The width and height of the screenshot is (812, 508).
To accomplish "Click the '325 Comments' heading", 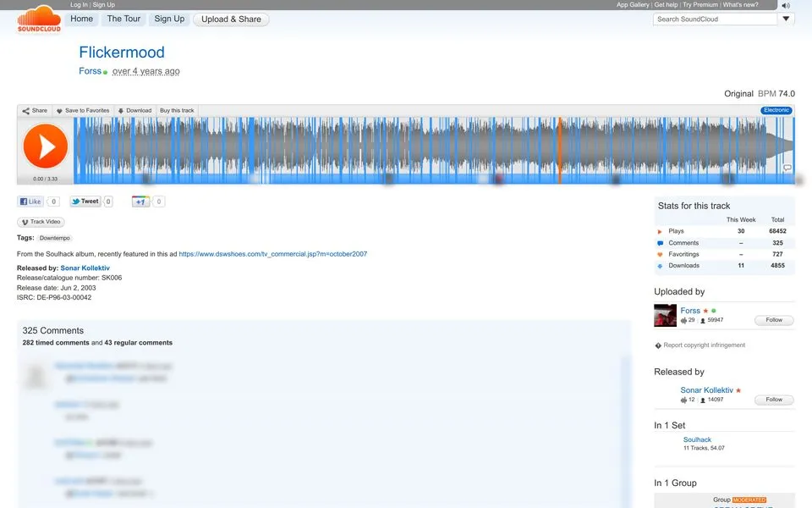I will [x=52, y=331].
